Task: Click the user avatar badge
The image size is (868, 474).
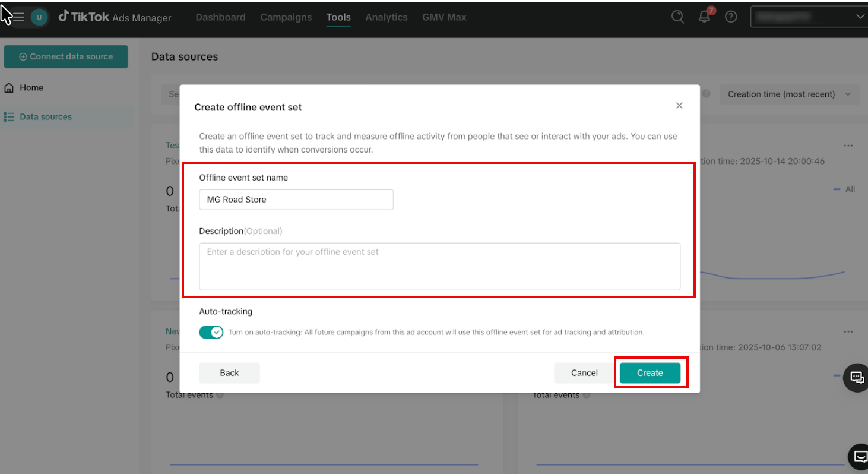Action: click(x=39, y=17)
